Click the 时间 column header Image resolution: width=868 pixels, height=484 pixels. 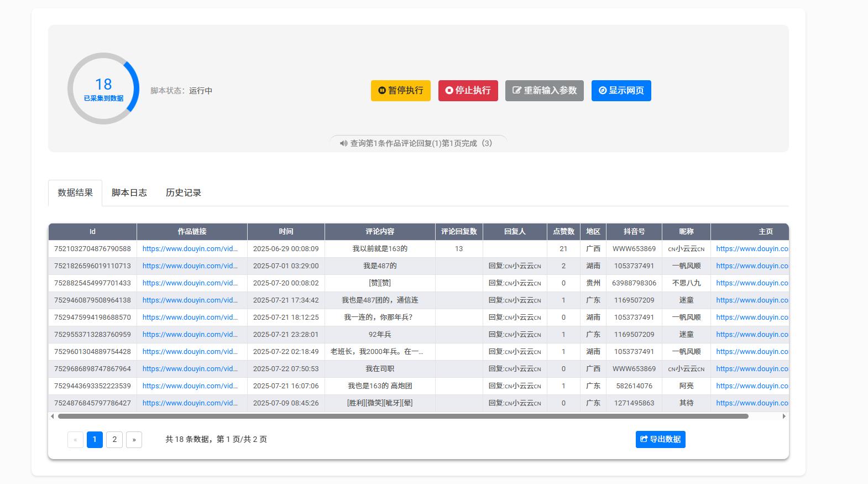pos(286,232)
